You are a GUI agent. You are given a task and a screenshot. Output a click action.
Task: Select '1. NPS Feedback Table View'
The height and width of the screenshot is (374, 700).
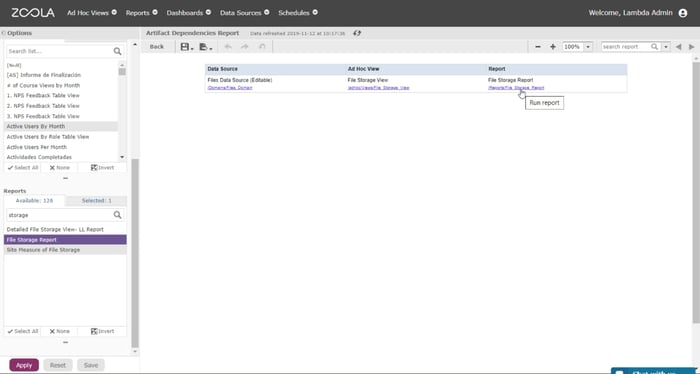click(x=61, y=96)
